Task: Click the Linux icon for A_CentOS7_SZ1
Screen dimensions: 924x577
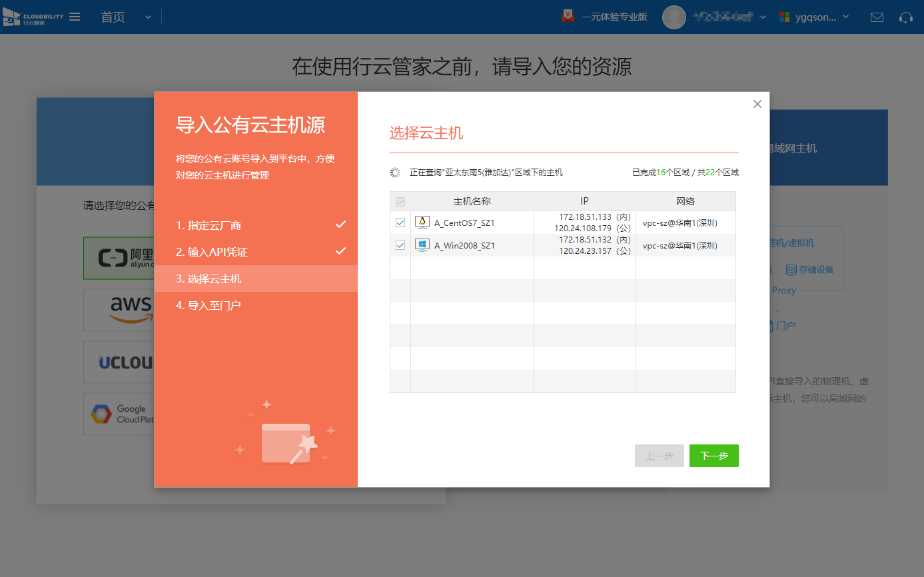Action: pos(422,223)
